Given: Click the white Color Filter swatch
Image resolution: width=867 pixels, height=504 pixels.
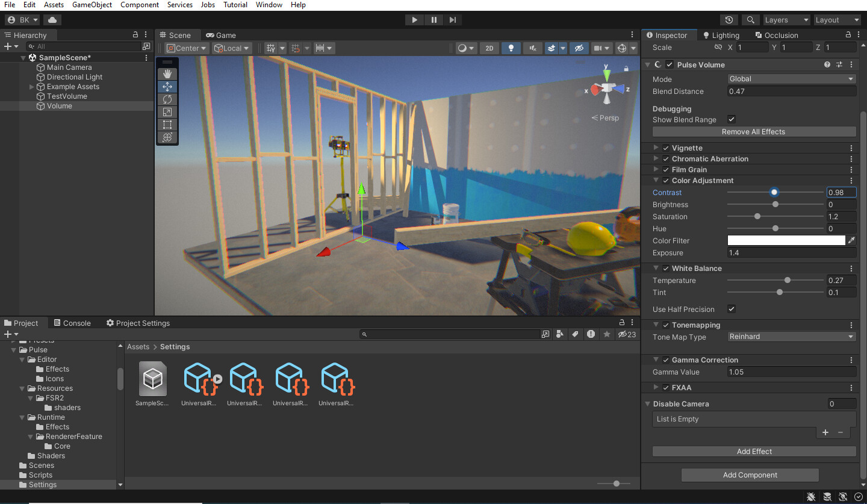Looking at the screenshot, I should (x=785, y=240).
